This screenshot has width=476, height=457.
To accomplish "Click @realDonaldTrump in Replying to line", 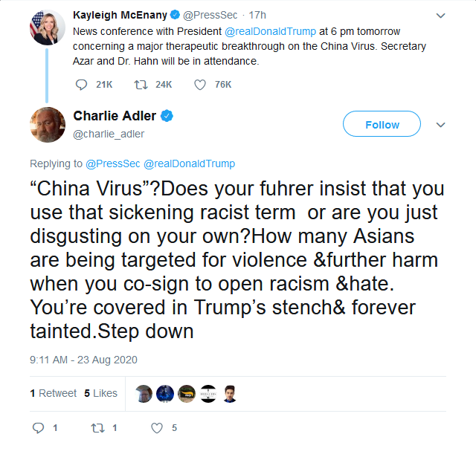I will pyautogui.click(x=189, y=163).
